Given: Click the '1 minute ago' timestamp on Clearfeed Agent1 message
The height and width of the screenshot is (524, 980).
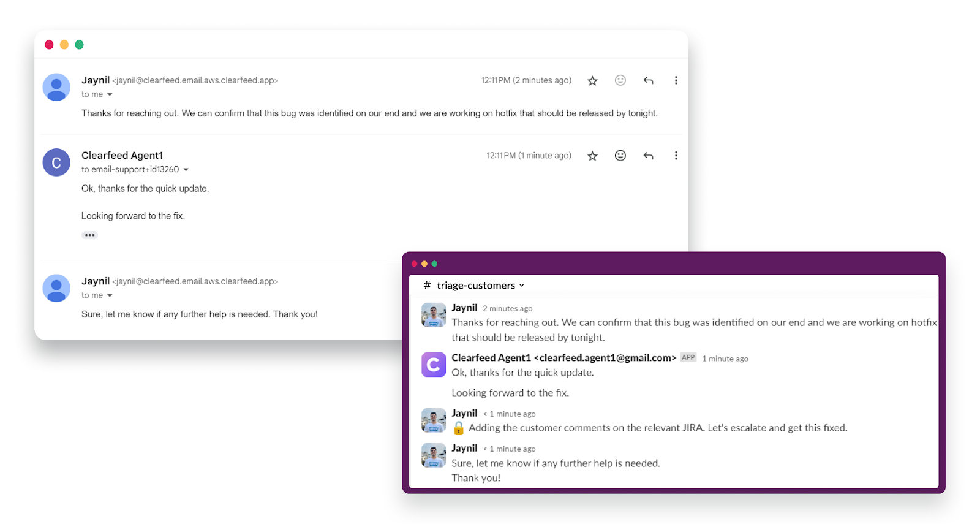Looking at the screenshot, I should coord(725,359).
